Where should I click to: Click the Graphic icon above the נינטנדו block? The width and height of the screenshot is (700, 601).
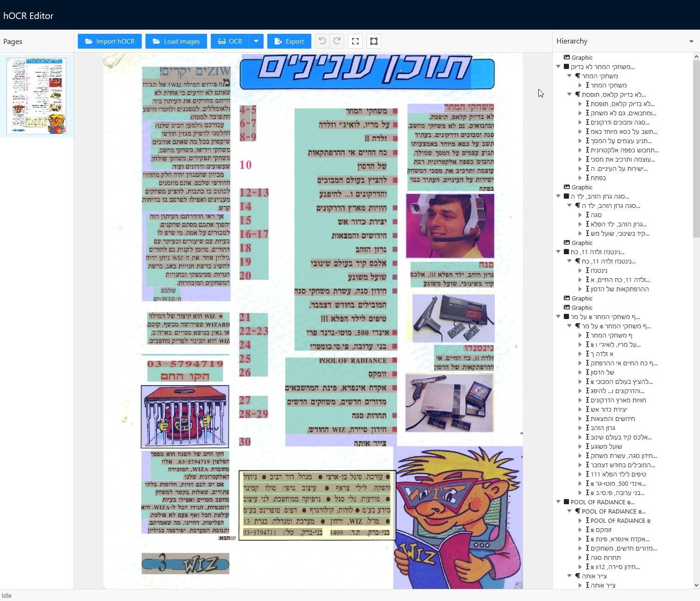[x=567, y=243]
